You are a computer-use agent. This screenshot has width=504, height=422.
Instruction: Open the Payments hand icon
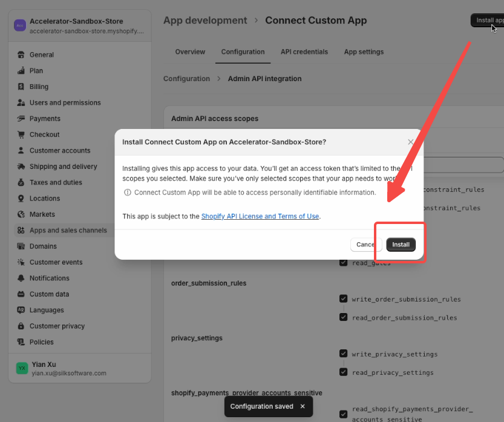click(21, 119)
